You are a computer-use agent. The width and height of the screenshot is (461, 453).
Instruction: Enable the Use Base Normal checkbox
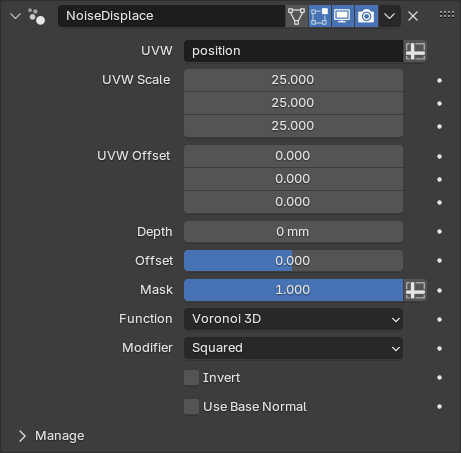pos(191,407)
